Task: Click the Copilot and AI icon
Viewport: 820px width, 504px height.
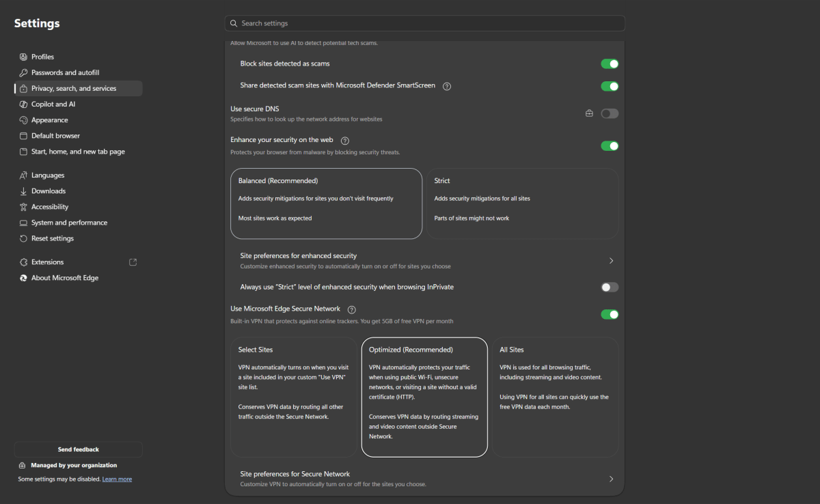Action: (x=23, y=104)
